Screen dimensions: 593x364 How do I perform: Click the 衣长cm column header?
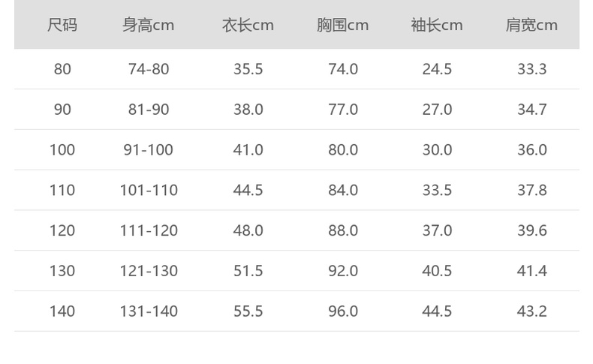(248, 25)
